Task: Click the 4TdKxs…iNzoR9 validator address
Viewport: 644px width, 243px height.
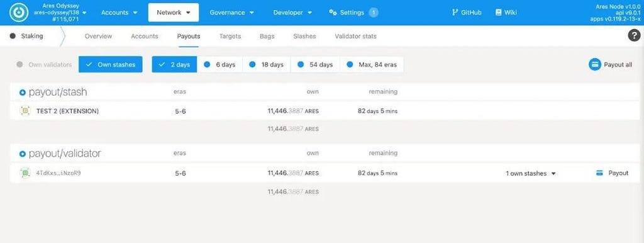Action: (x=58, y=173)
